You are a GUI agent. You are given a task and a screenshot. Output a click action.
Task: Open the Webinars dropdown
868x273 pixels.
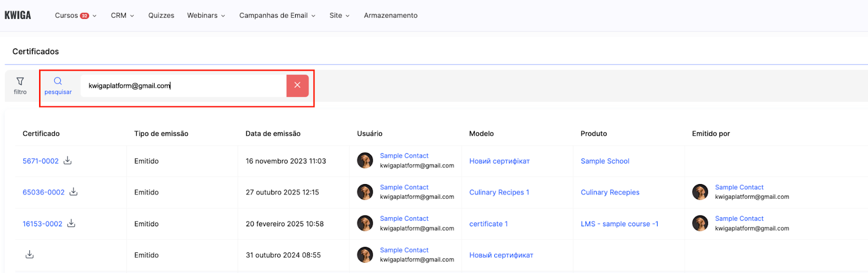pyautogui.click(x=206, y=16)
